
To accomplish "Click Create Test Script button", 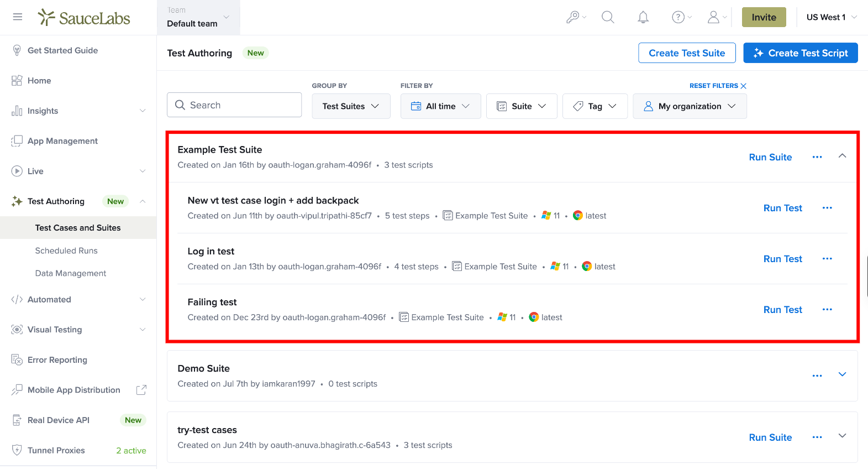I will (801, 53).
